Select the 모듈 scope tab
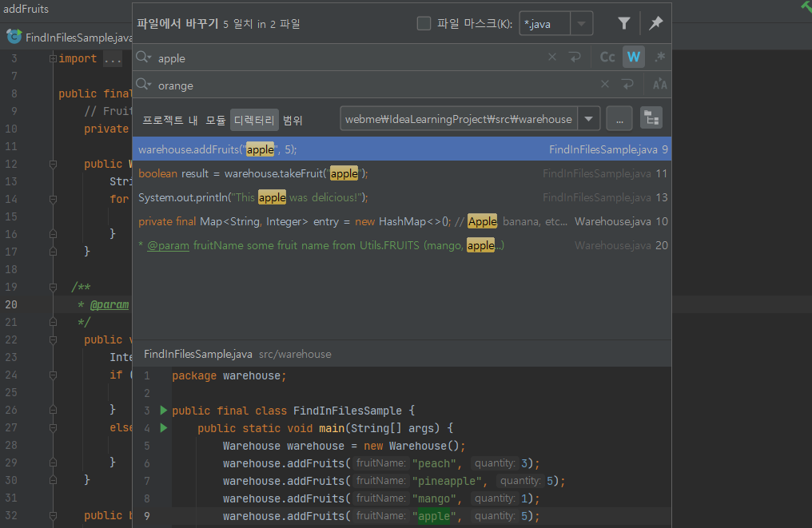The height and width of the screenshot is (528, 812). point(216,120)
